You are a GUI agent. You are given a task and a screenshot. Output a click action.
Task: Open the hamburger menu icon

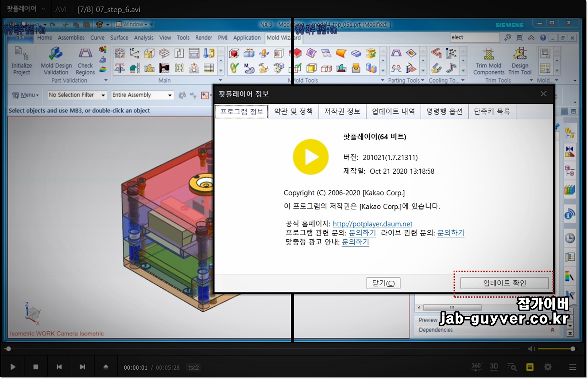[572, 367]
